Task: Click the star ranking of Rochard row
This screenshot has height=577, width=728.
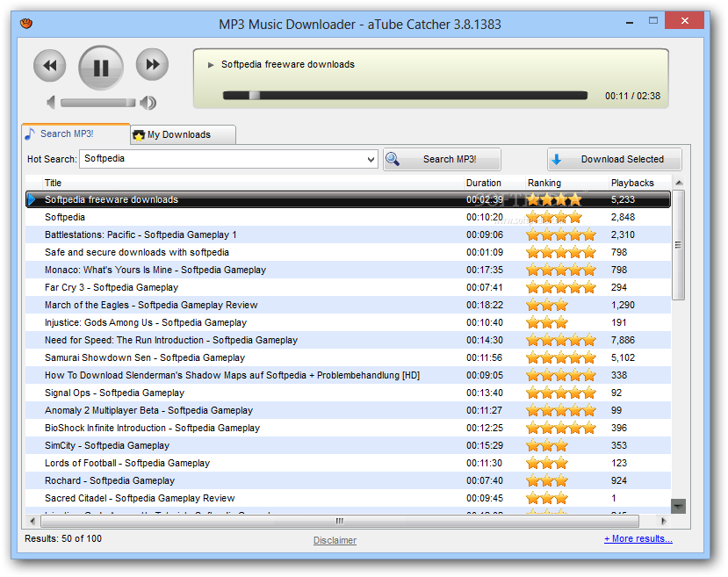Action: pos(547,481)
